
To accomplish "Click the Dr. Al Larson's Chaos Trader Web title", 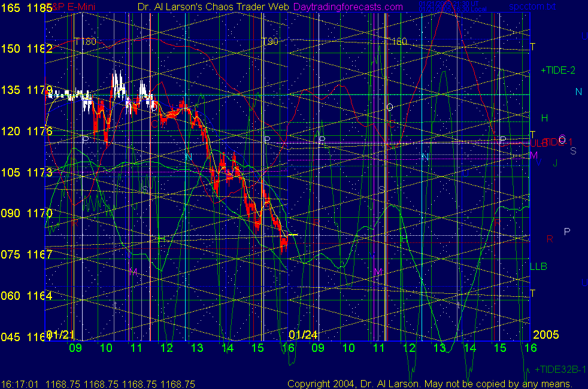I will point(213,7).
